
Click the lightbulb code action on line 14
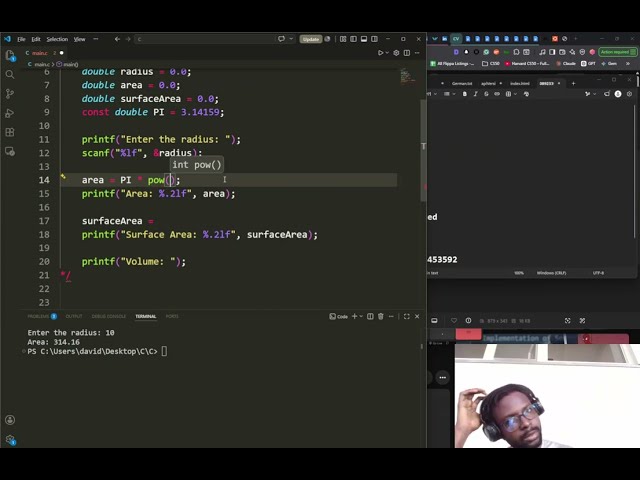[63, 176]
